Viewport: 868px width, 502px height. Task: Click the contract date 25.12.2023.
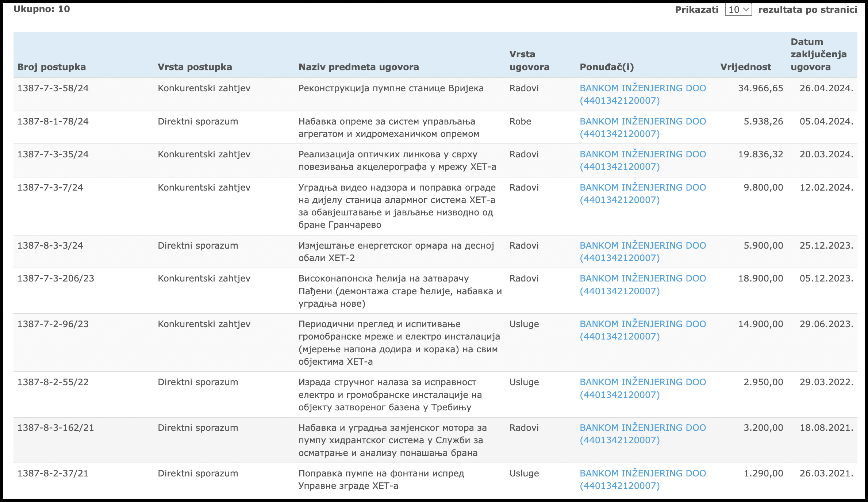(x=826, y=246)
